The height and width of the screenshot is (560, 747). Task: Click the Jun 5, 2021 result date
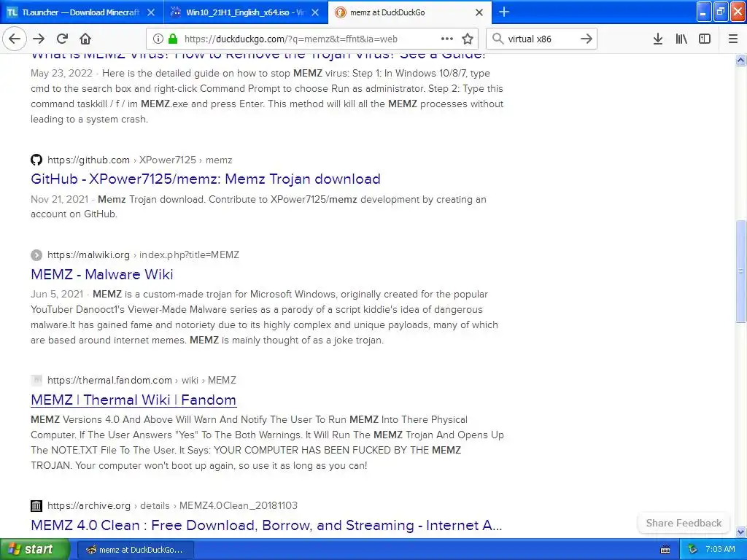tap(57, 295)
